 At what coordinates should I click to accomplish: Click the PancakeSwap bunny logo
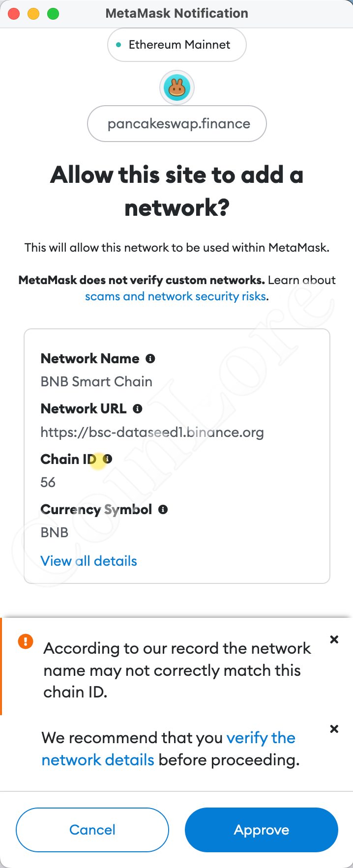point(177,88)
